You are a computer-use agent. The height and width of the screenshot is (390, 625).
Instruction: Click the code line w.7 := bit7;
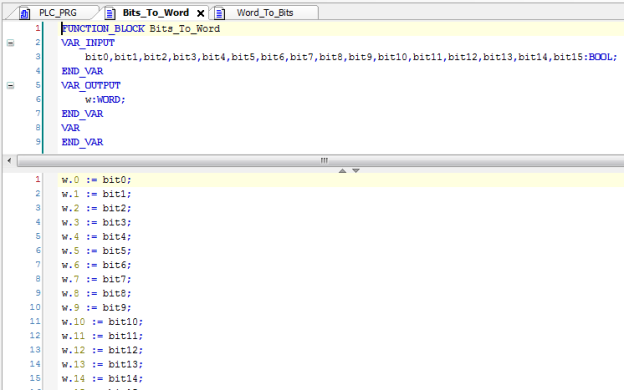click(x=96, y=279)
